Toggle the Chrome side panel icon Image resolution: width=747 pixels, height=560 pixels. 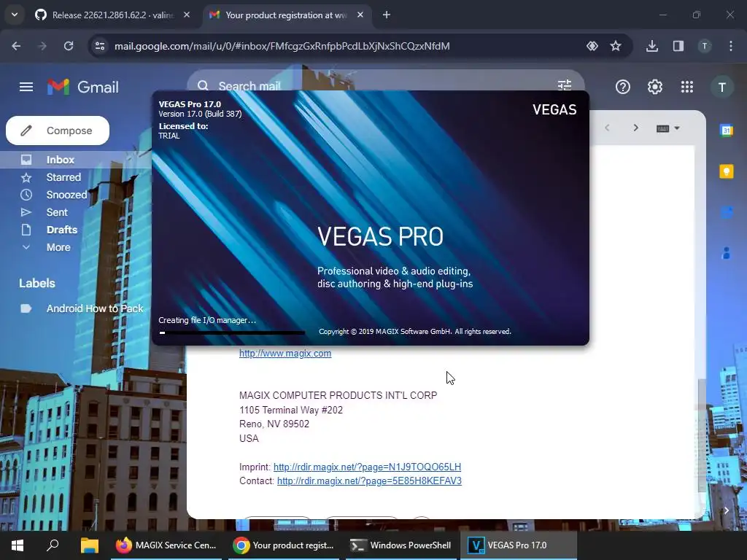click(x=678, y=46)
